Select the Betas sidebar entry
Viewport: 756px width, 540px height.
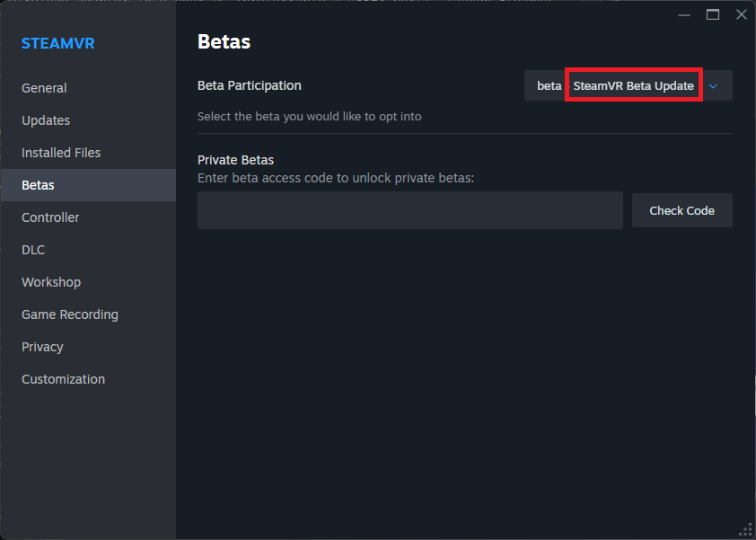click(38, 184)
